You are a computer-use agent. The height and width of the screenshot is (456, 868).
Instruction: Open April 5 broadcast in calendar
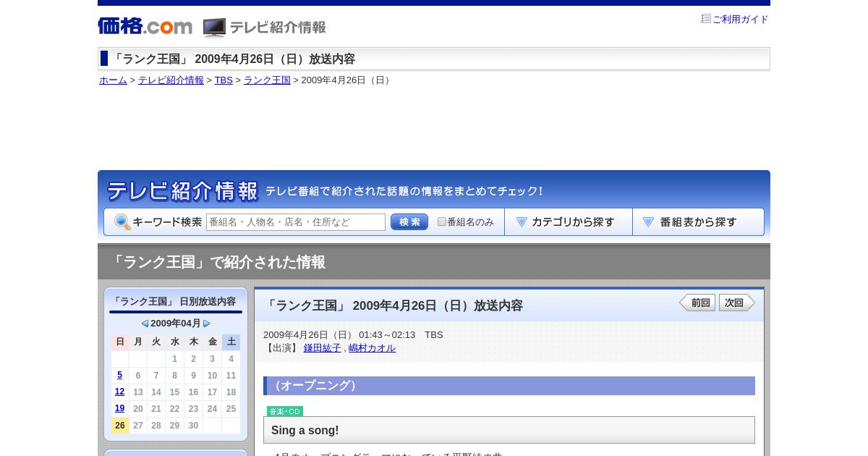coord(120,375)
